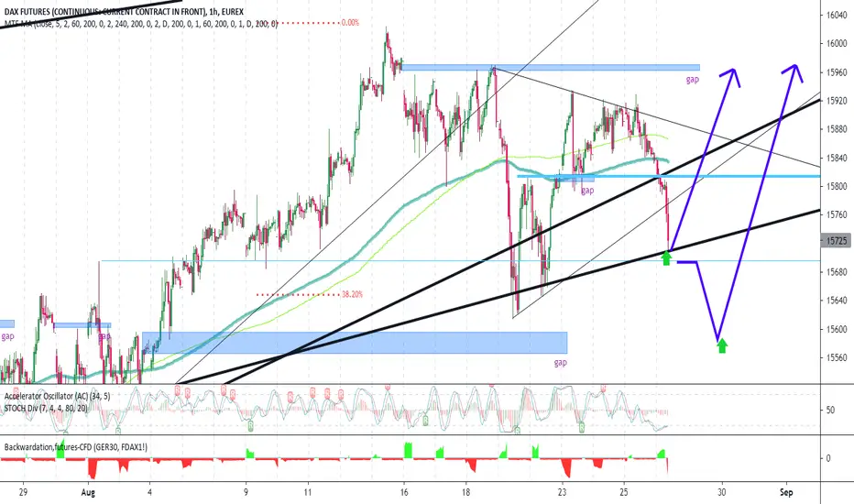Screen dimensions: 854x504
Task: Click the 23 date on time axis
Action: [x=562, y=493]
